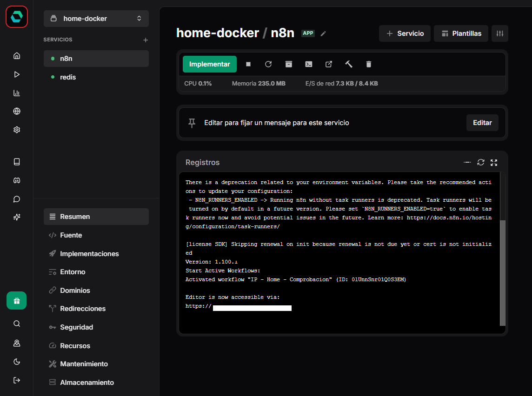Click the Easypanel logo icon
The height and width of the screenshot is (396, 532).
coord(17,17)
